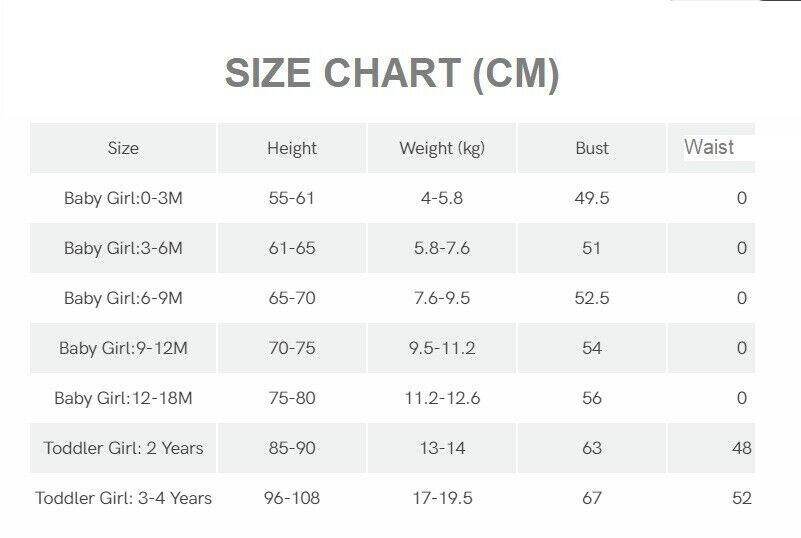801x538 pixels.
Task: Select the 55-61 height value
Action: point(292,198)
